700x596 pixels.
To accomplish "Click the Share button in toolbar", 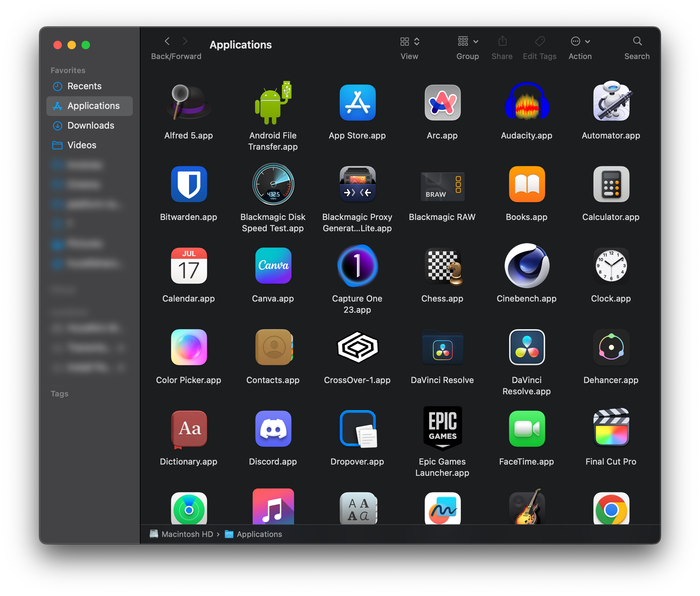I will (502, 41).
